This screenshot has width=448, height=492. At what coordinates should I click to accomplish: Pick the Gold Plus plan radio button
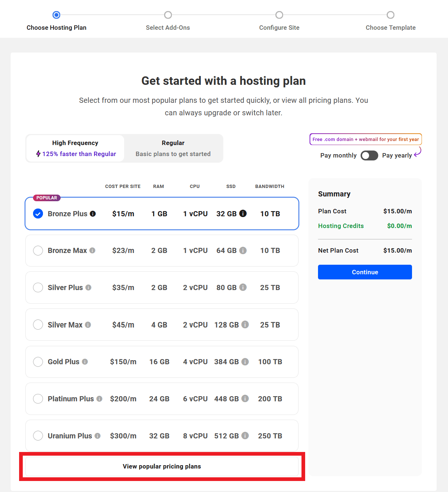click(38, 362)
